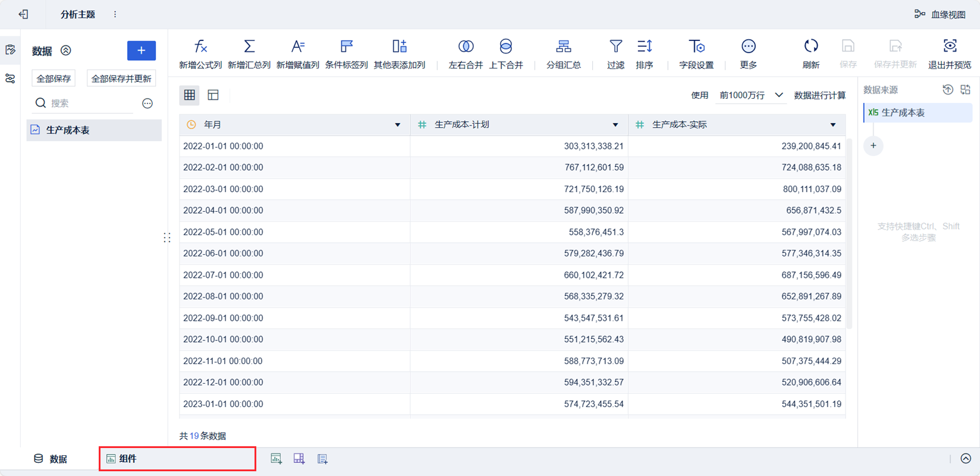The height and width of the screenshot is (476, 980).
Task: Open the 分组汇总 tool
Action: coord(564,54)
